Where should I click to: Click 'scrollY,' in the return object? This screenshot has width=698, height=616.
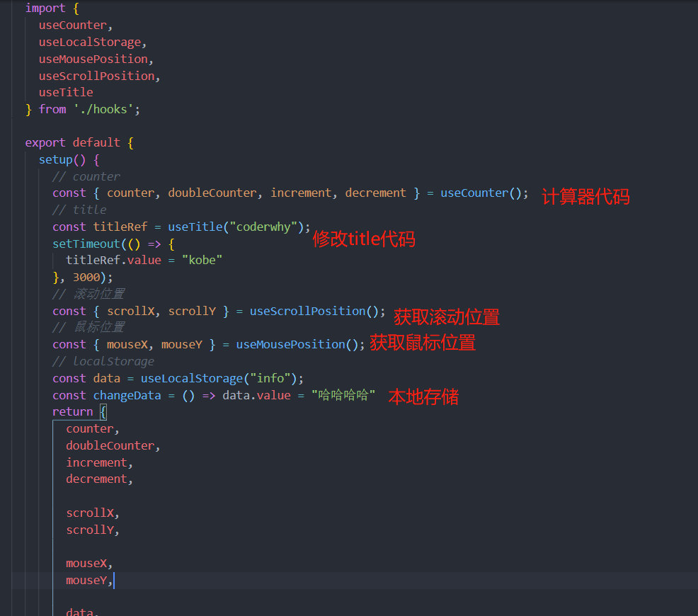click(x=93, y=530)
